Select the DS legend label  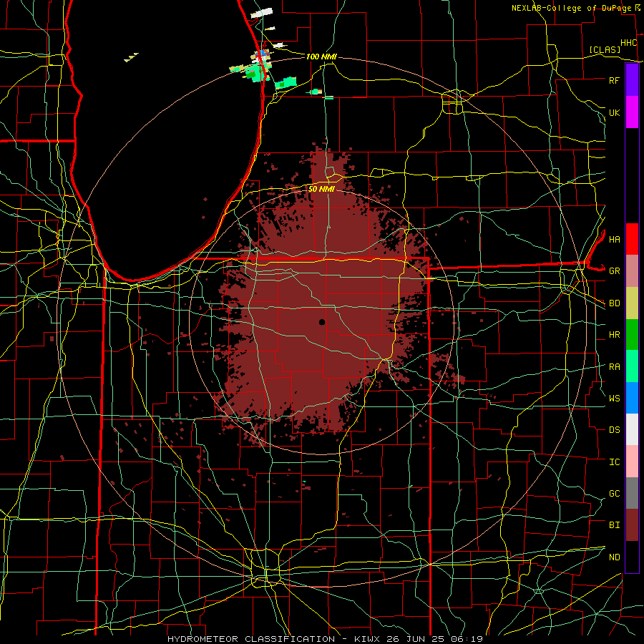click(614, 430)
